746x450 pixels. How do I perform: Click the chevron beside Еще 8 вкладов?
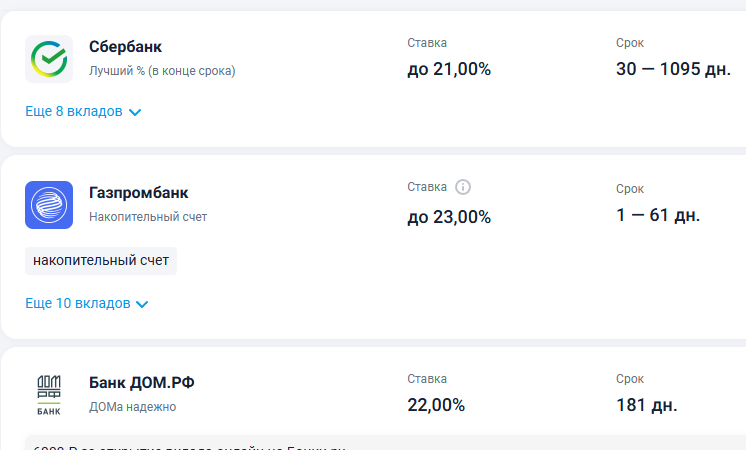[136, 113]
